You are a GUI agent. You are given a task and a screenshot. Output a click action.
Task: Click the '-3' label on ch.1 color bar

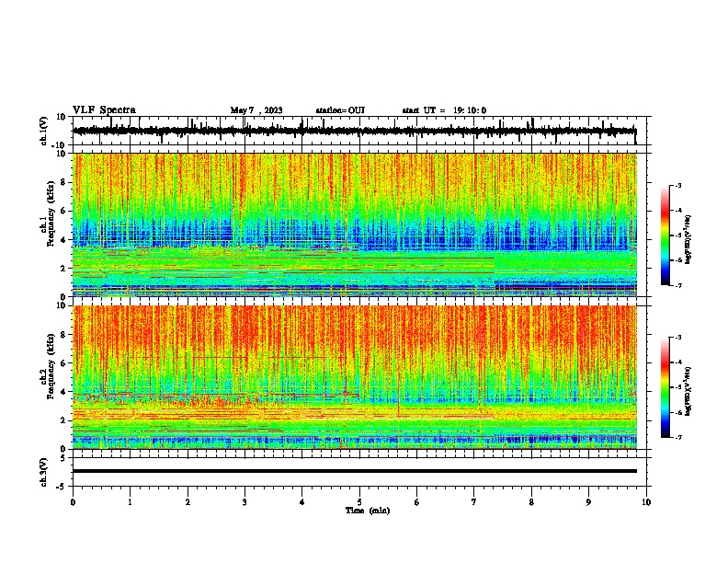tap(678, 185)
